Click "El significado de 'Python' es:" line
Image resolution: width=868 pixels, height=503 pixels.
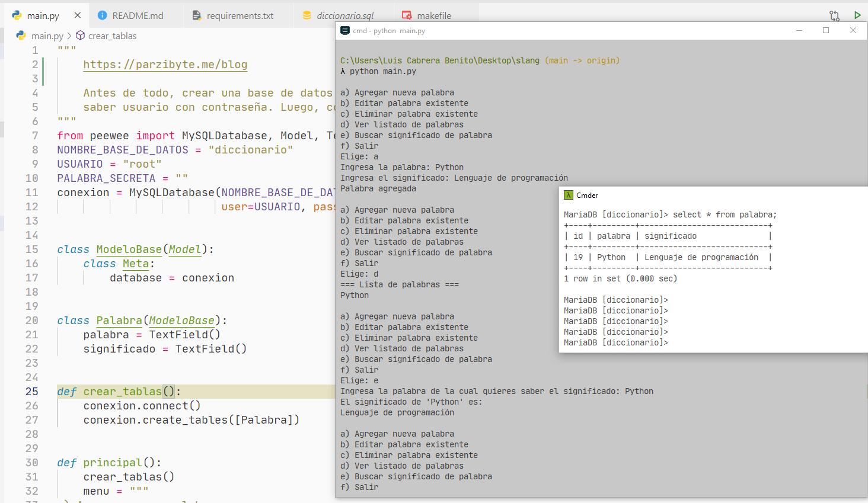pos(411,402)
